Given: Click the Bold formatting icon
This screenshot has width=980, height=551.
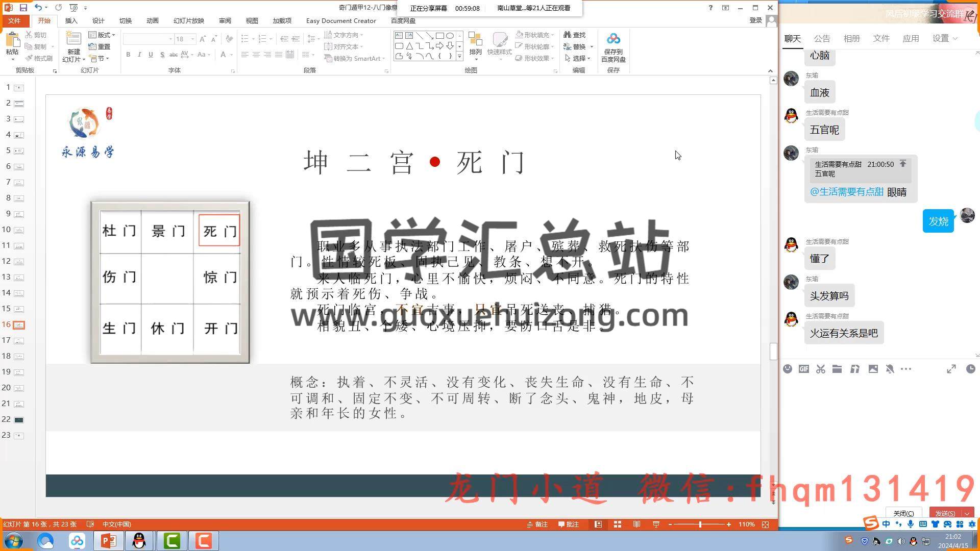Looking at the screenshot, I should 128,55.
